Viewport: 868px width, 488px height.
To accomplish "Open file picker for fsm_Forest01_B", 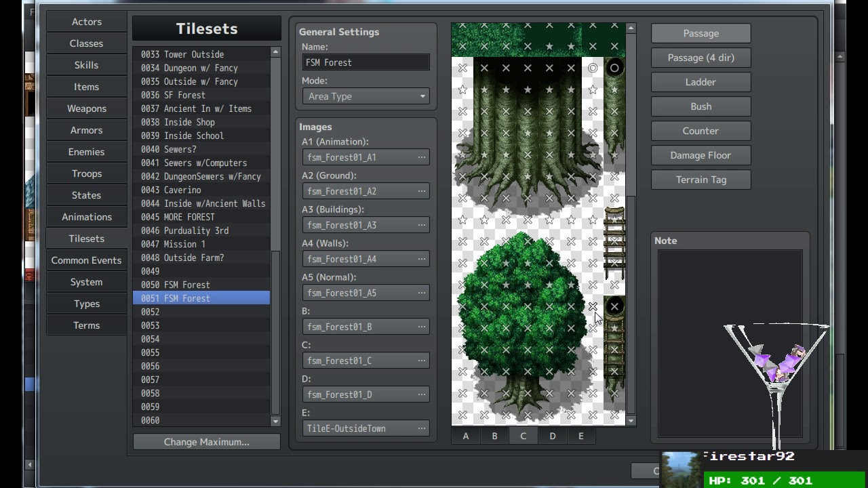I will (x=421, y=327).
